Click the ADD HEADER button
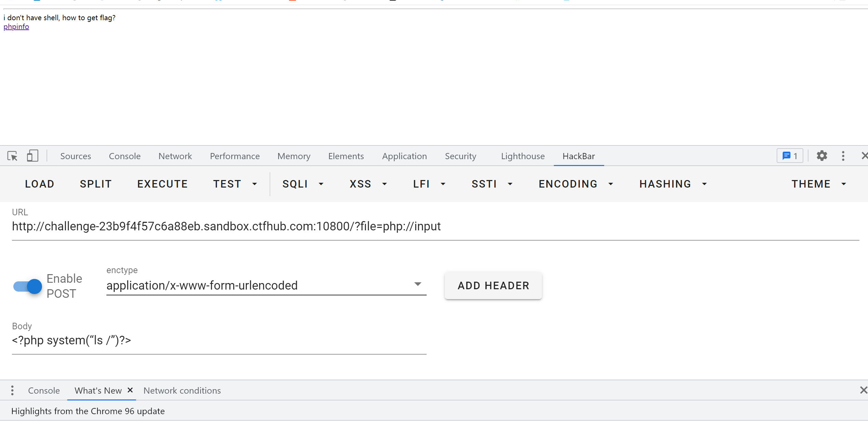868x421 pixels. coord(493,285)
